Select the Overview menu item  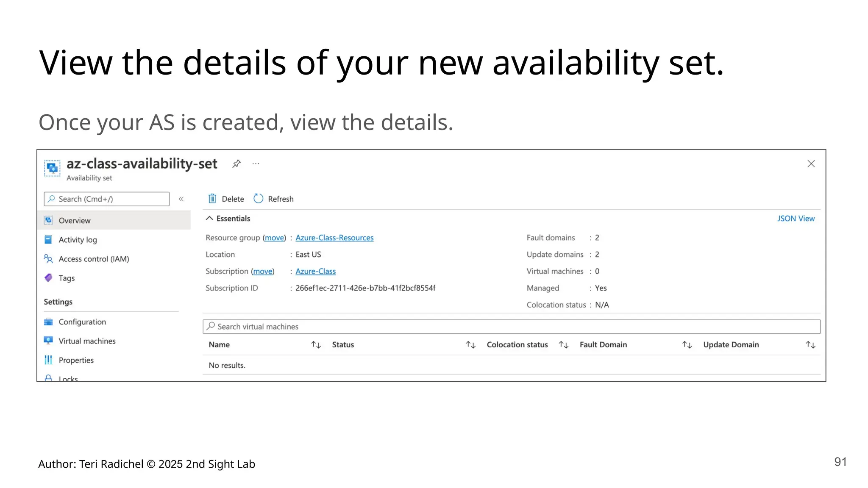[x=75, y=221]
